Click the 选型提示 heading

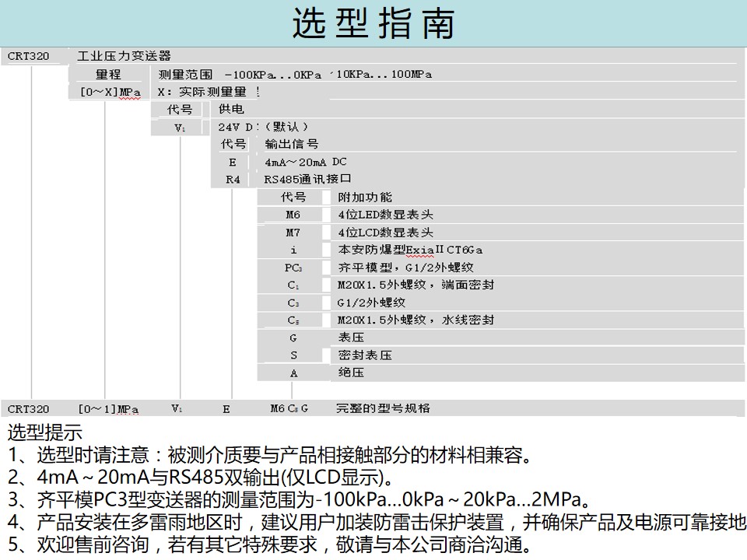pyautogui.click(x=44, y=432)
